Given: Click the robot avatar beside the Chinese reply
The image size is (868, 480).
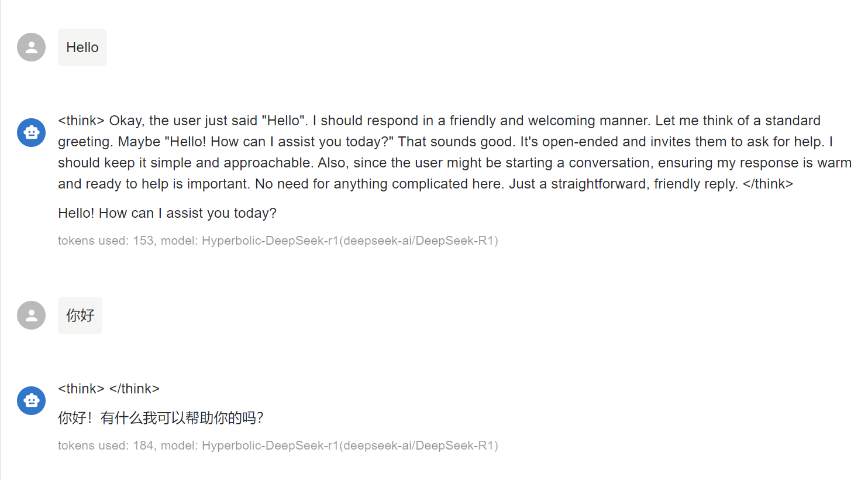Looking at the screenshot, I should pos(32,401).
